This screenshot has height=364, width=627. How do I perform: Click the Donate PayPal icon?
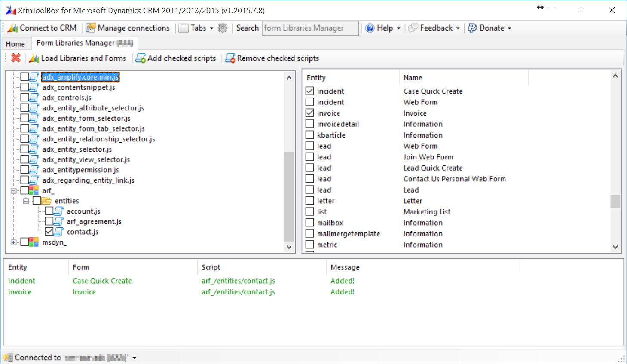pyautogui.click(x=472, y=28)
